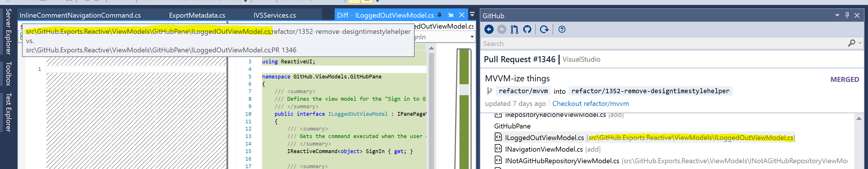
Task: Select the Diff - ILoggedOutViewModel.cs tab
Action: click(x=385, y=15)
